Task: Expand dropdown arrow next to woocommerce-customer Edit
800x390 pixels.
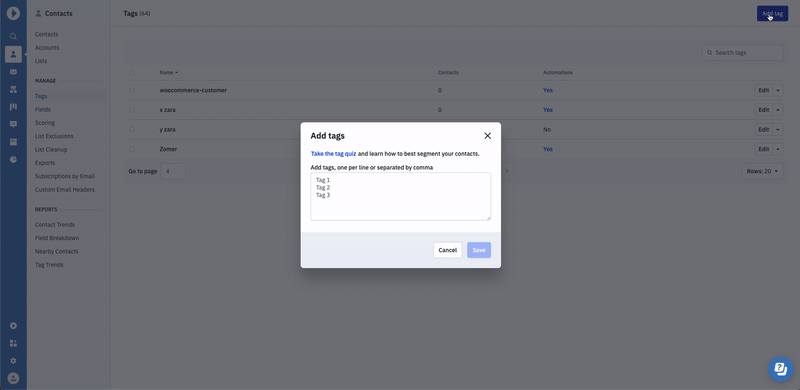Action: pos(778,90)
